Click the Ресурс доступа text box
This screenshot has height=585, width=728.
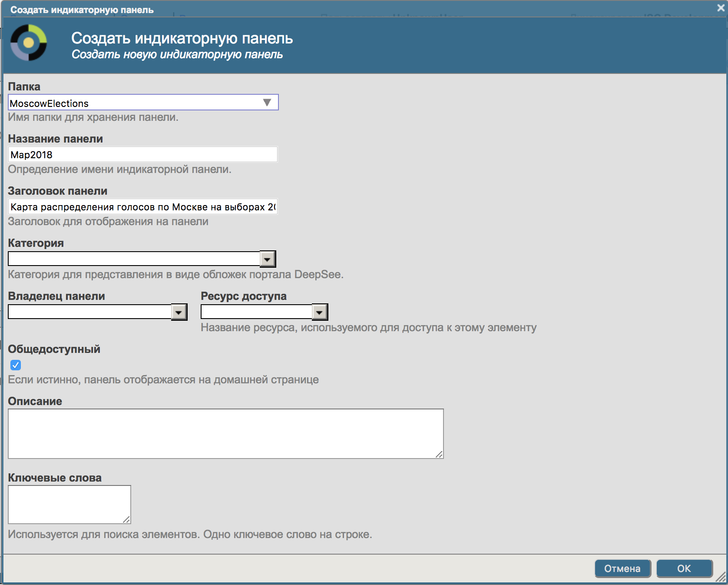(x=256, y=312)
